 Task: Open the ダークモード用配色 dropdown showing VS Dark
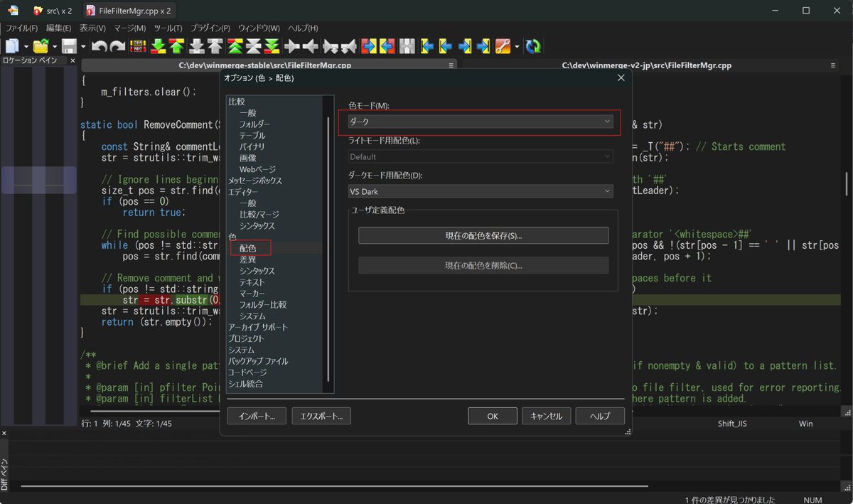[481, 191]
